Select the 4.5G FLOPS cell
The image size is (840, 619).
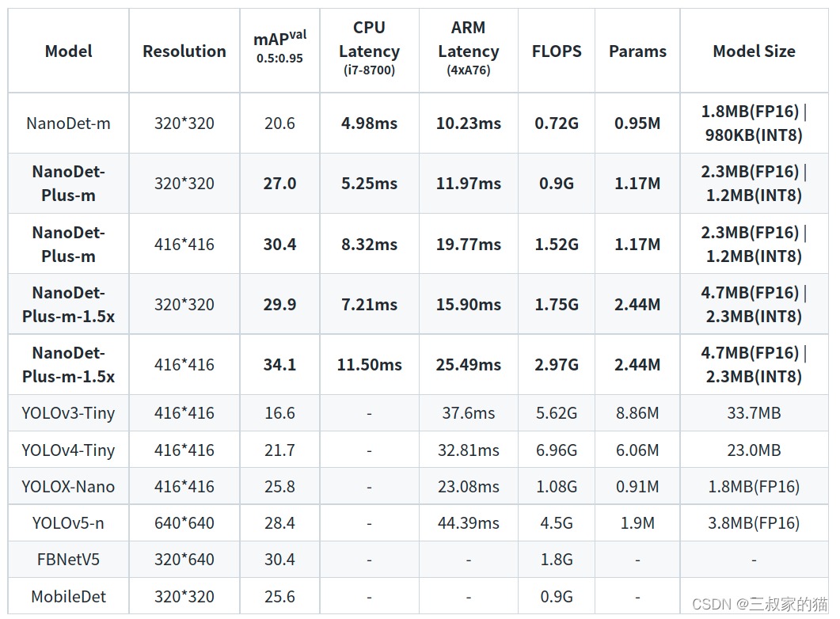point(557,523)
